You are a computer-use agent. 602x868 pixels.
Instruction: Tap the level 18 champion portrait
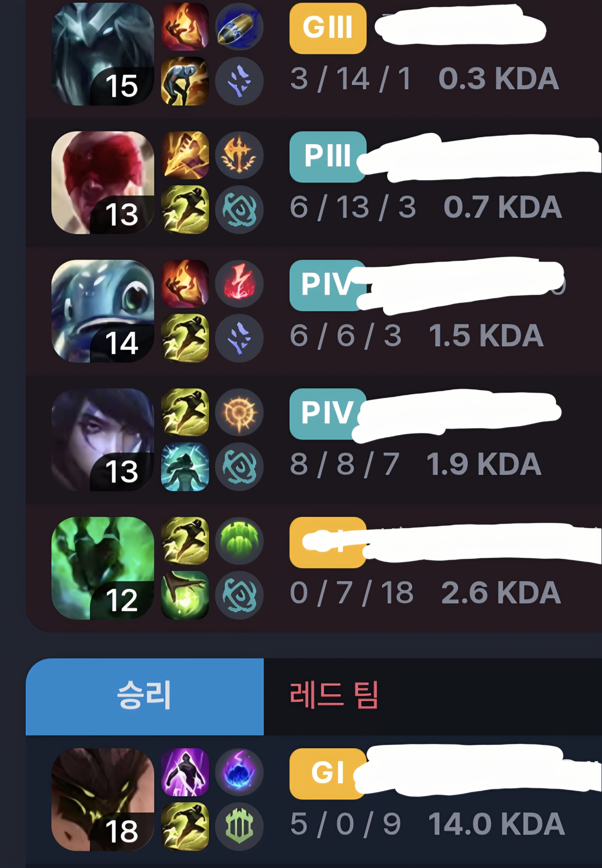103,800
